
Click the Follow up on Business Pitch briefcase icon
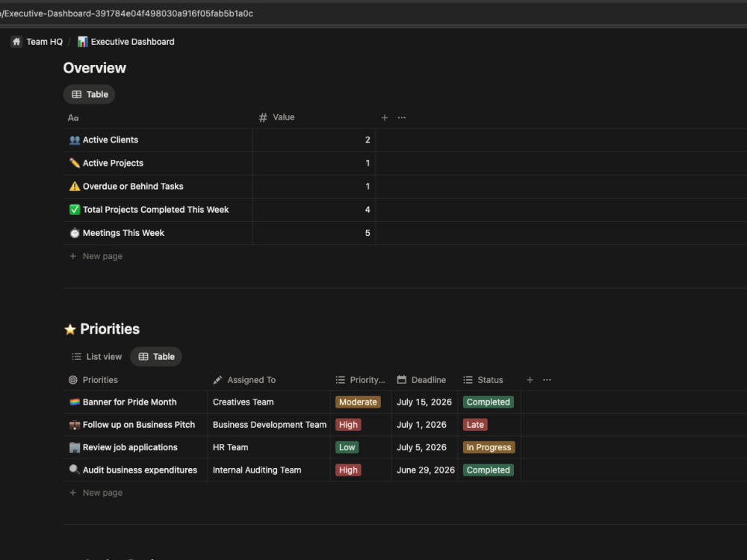pyautogui.click(x=75, y=426)
